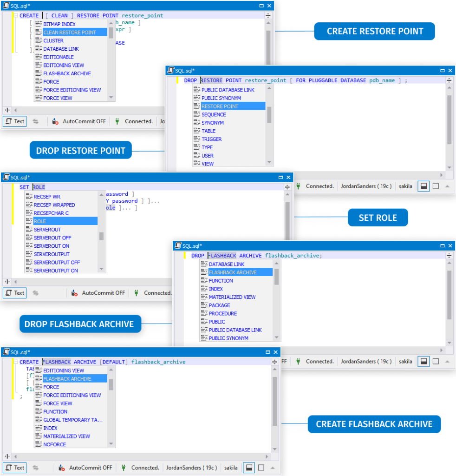
Task: Click horizontal split handle at bottom-left of top window
Action: (7, 110)
